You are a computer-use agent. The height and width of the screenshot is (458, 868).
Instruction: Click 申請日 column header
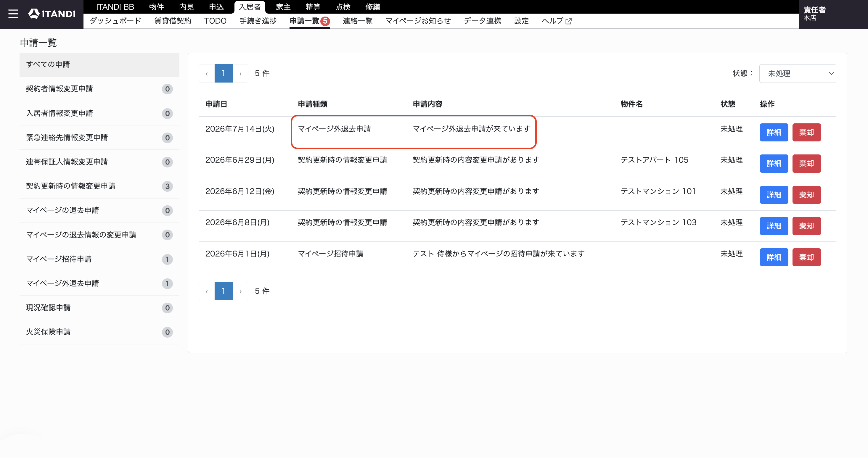[216, 104]
